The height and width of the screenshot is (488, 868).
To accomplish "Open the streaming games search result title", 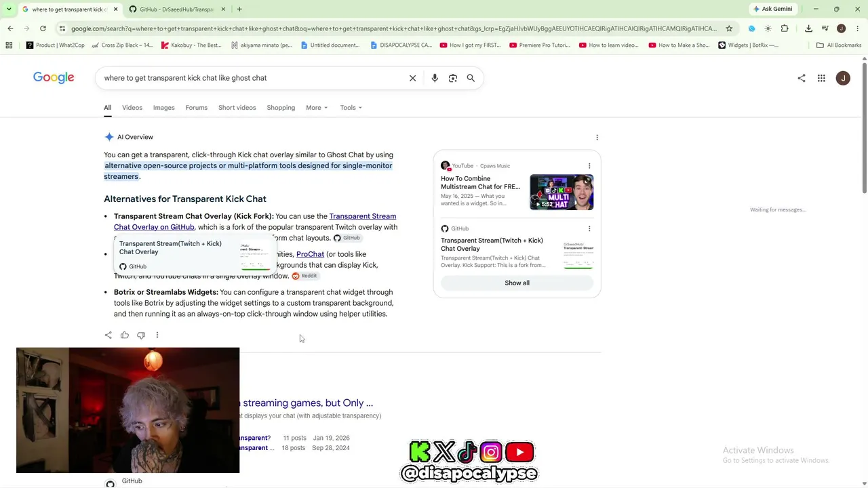I will (308, 403).
